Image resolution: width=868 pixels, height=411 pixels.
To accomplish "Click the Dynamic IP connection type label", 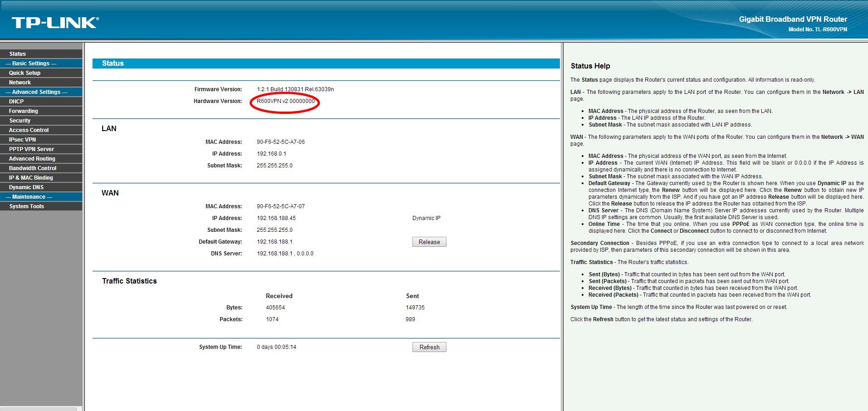I will coord(427,218).
